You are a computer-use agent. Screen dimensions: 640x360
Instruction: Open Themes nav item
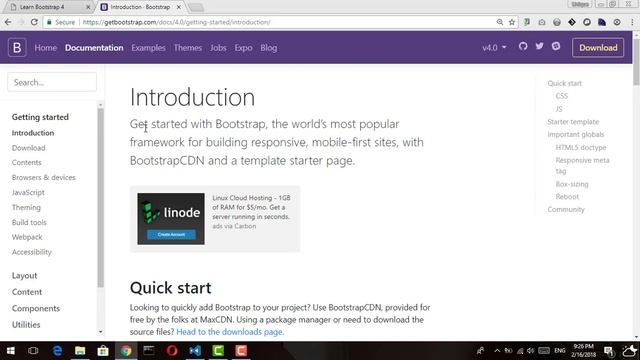pyautogui.click(x=188, y=48)
